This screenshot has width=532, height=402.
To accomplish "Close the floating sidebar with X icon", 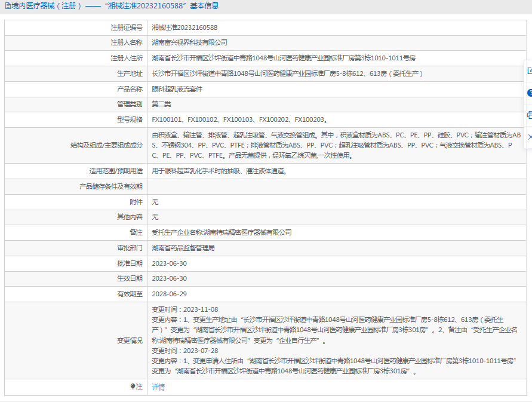I will [529, 137].
